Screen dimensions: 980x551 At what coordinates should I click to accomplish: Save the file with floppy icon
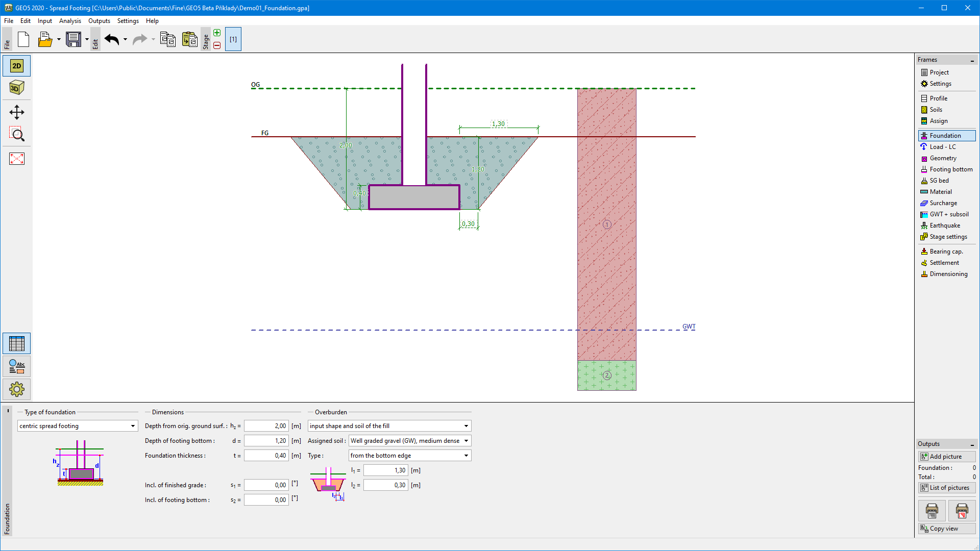tap(73, 39)
